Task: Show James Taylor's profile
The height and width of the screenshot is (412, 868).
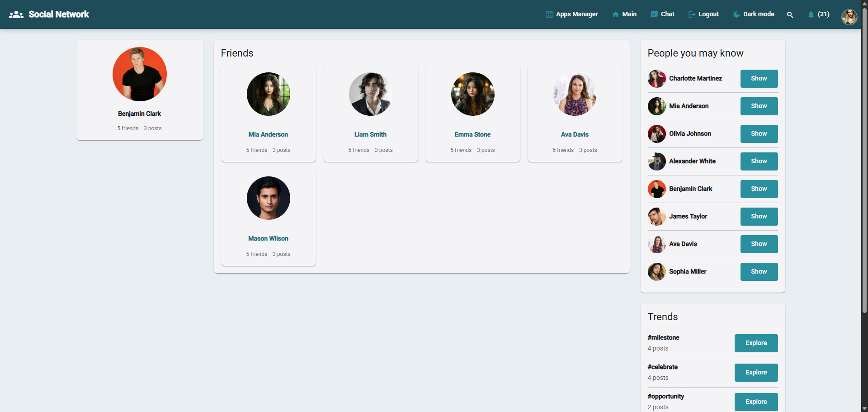Action: point(759,217)
